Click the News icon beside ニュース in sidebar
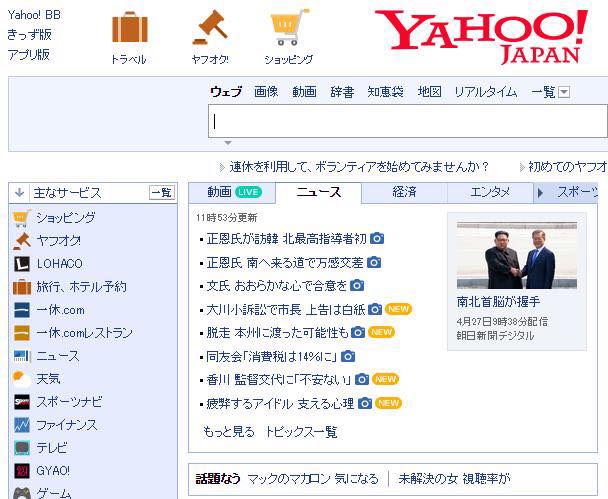 (x=22, y=356)
